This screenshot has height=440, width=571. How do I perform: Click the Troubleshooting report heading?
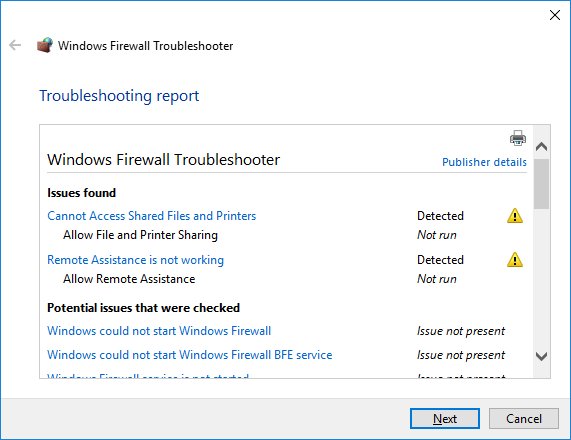pos(119,96)
